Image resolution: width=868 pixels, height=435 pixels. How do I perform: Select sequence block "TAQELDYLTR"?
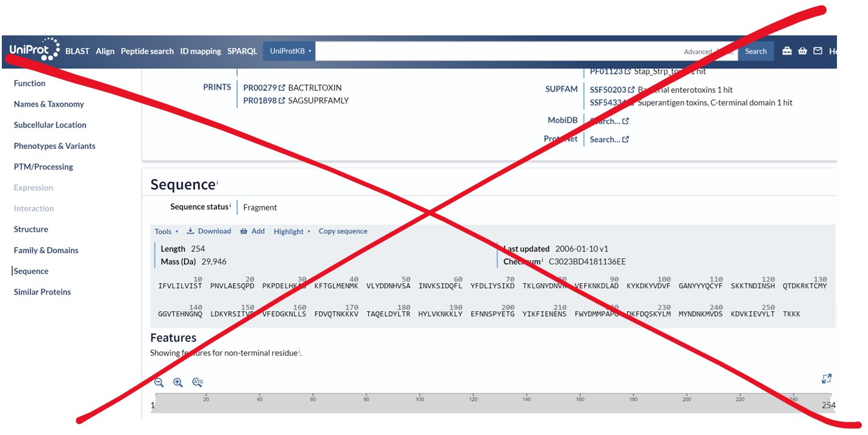[388, 314]
